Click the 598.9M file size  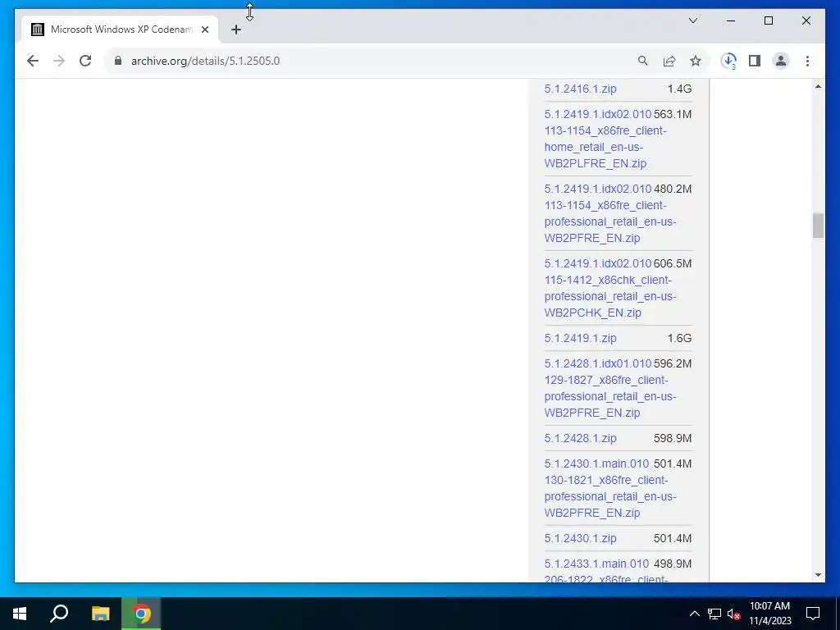coord(673,438)
